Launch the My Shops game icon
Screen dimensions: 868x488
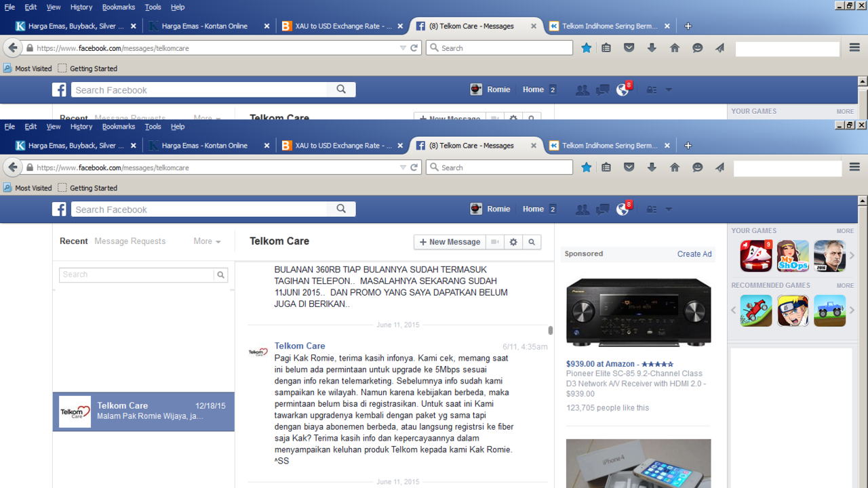pyautogui.click(x=793, y=256)
